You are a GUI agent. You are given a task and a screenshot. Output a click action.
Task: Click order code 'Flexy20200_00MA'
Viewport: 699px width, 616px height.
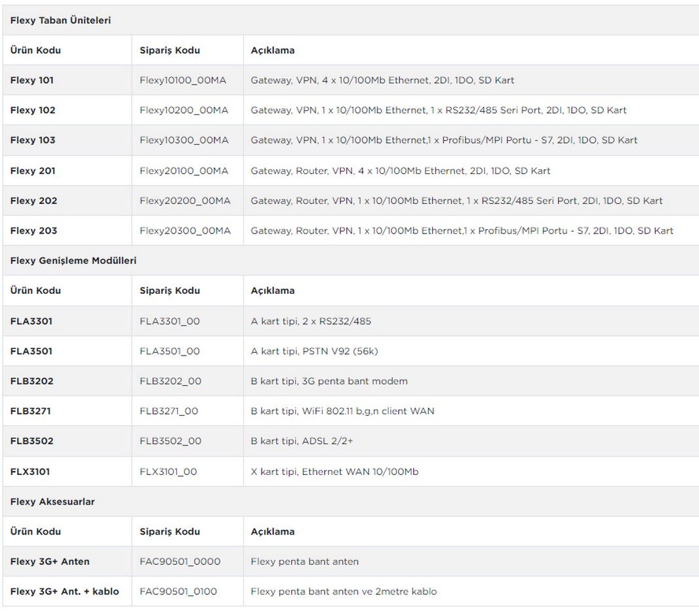click(x=185, y=201)
